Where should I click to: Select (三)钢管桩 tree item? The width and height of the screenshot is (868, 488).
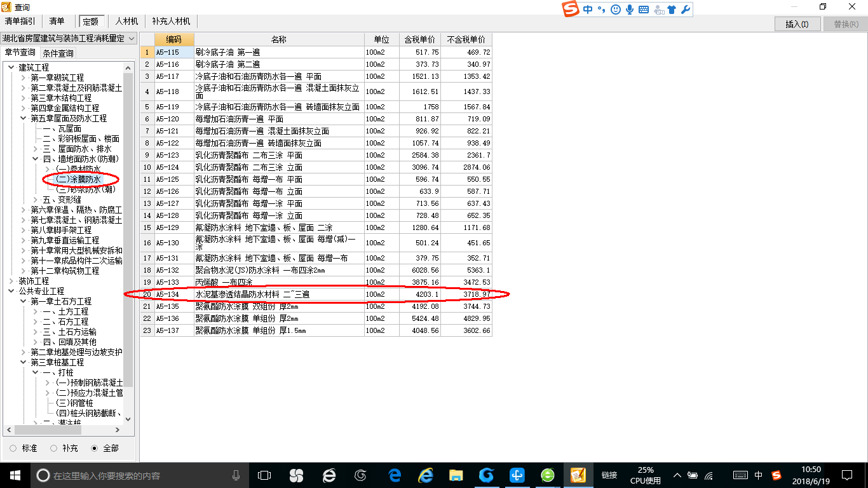74,403
